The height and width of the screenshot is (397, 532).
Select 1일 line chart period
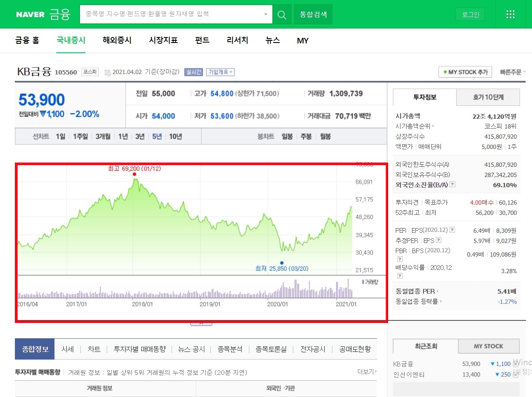[60, 137]
